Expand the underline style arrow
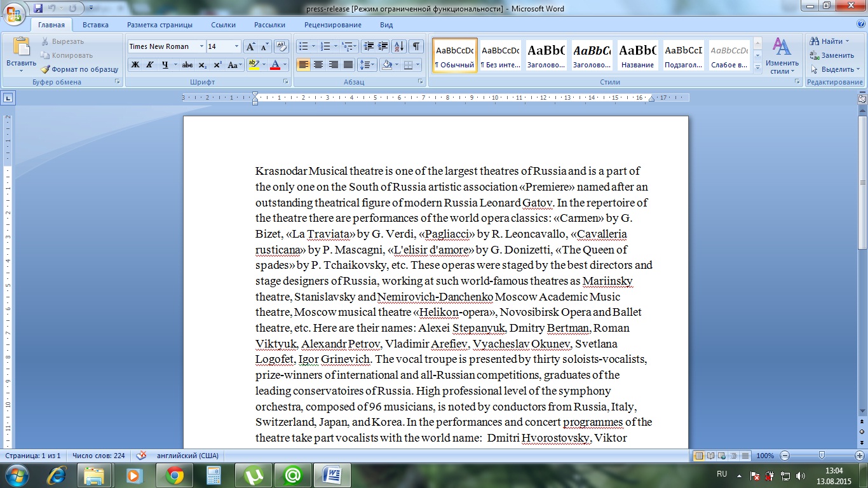This screenshot has height=488, width=868. (x=175, y=65)
